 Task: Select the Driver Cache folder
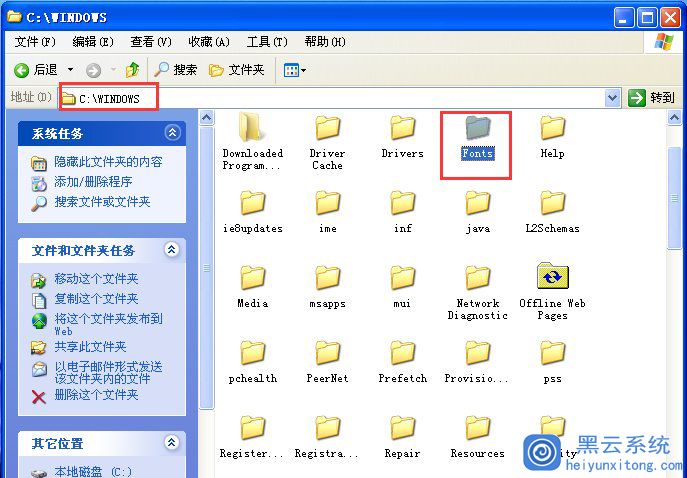pos(327,143)
